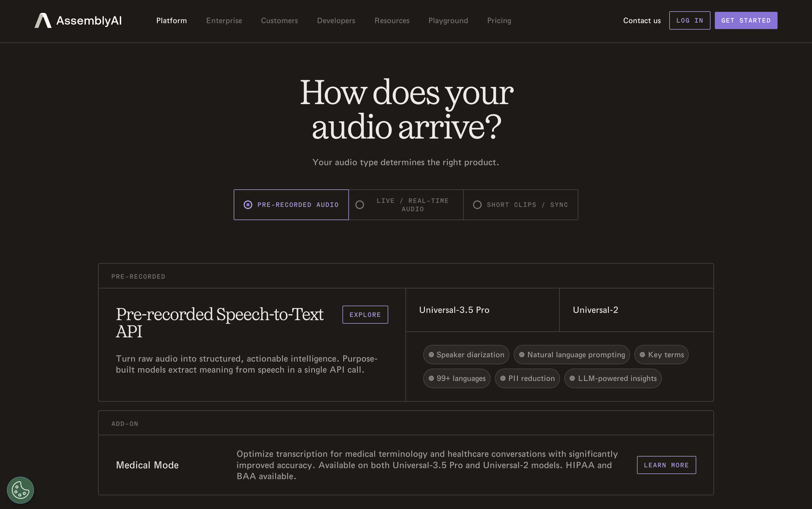
Task: Click the Contact us link
Action: click(x=642, y=20)
